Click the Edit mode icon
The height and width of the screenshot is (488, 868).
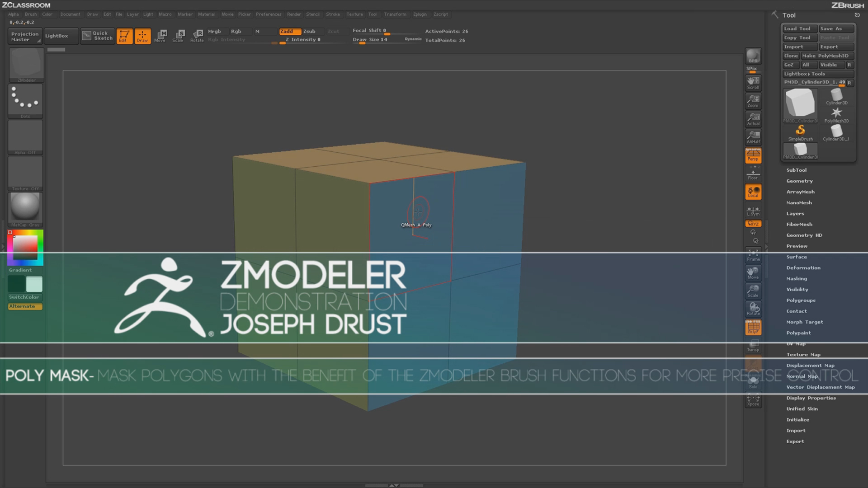point(124,36)
